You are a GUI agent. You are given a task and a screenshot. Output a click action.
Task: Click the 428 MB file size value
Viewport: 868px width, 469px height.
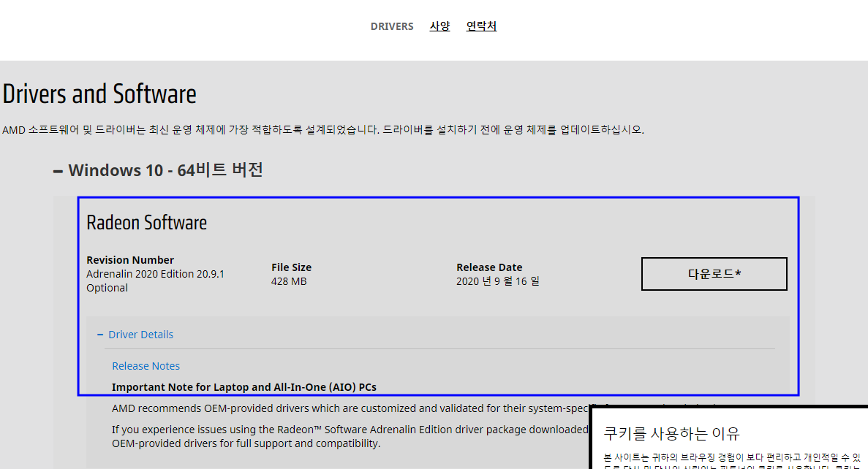(x=288, y=281)
